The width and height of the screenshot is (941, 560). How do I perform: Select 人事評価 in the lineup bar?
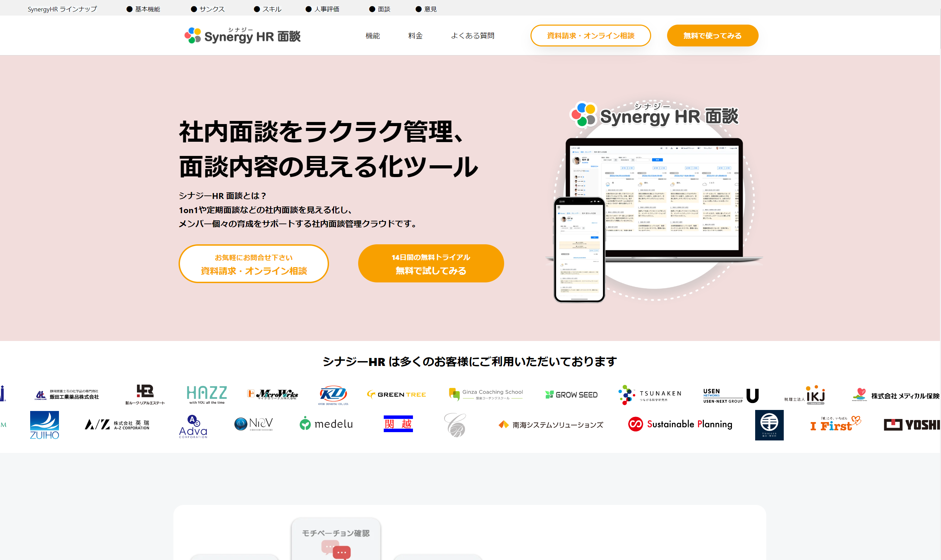(326, 9)
